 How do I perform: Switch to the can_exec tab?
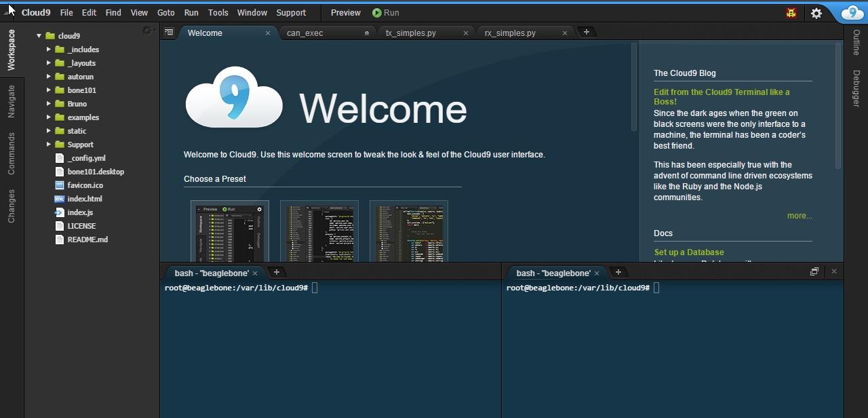(x=305, y=33)
